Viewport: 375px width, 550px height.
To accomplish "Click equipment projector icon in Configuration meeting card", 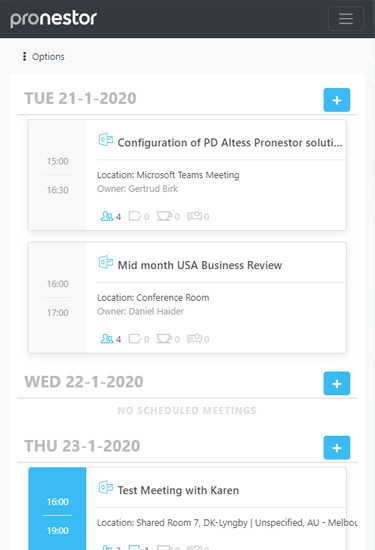I will pyautogui.click(x=194, y=216).
